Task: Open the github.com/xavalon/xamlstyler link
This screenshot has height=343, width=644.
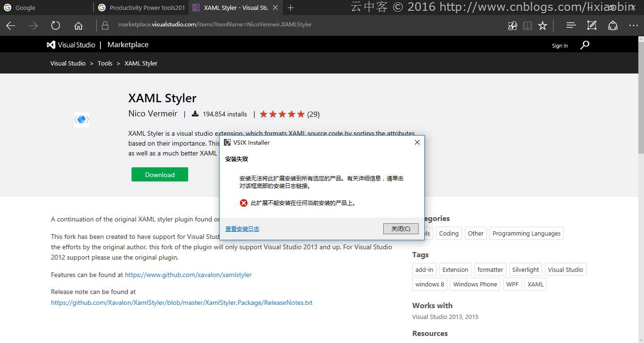Action: (188, 275)
